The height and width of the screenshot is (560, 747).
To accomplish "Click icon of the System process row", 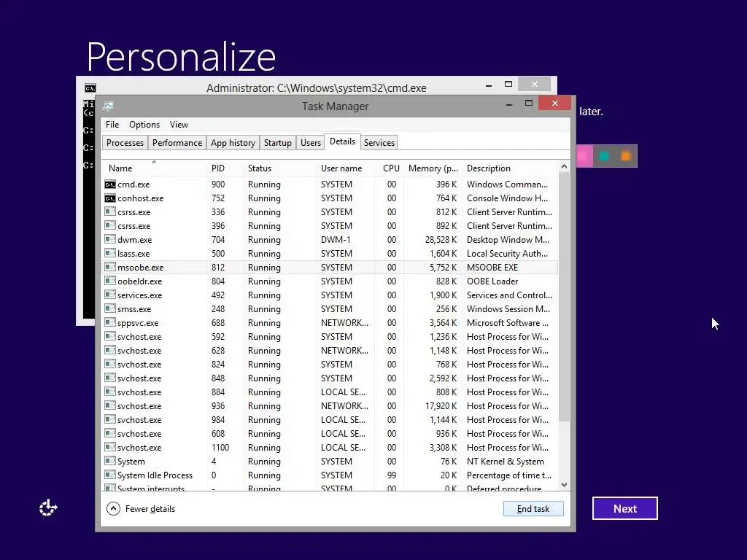I will tap(110, 461).
